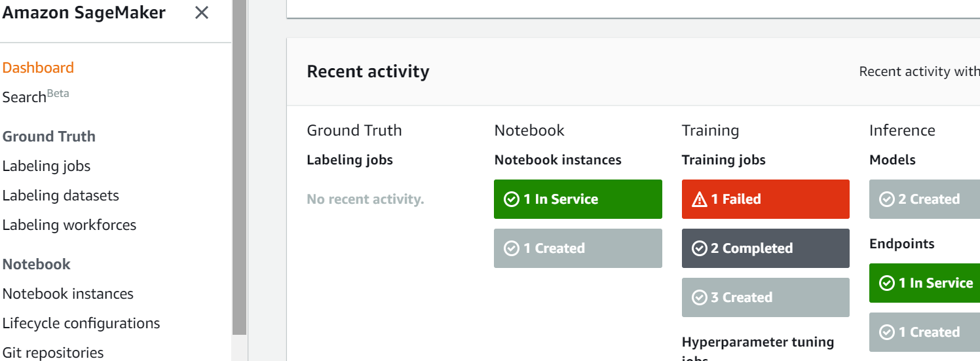Click the Notebook sidebar section heading
The width and height of the screenshot is (980, 361).
click(37, 264)
